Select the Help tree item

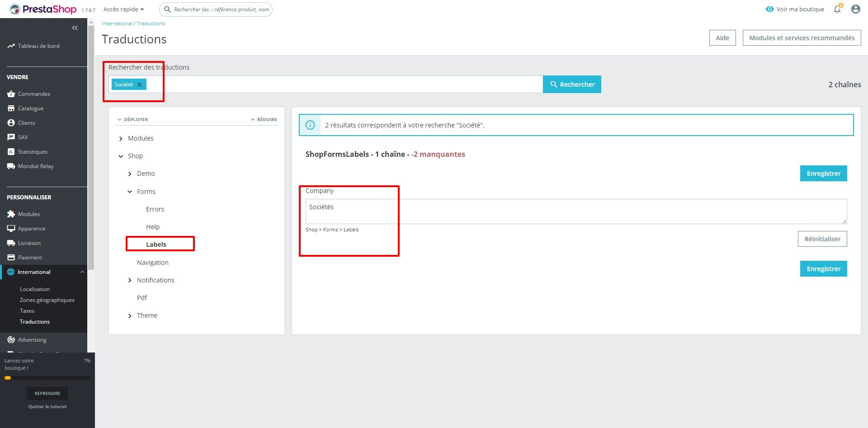tap(153, 227)
